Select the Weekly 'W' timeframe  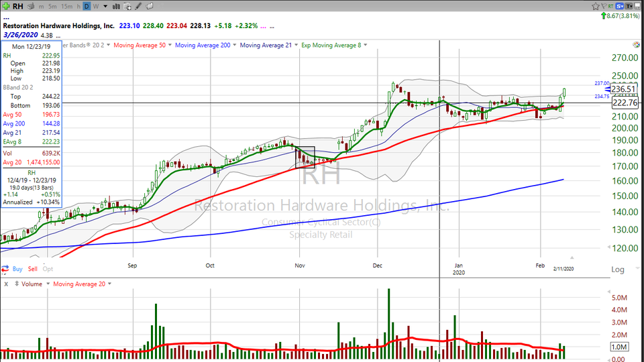[x=96, y=7]
